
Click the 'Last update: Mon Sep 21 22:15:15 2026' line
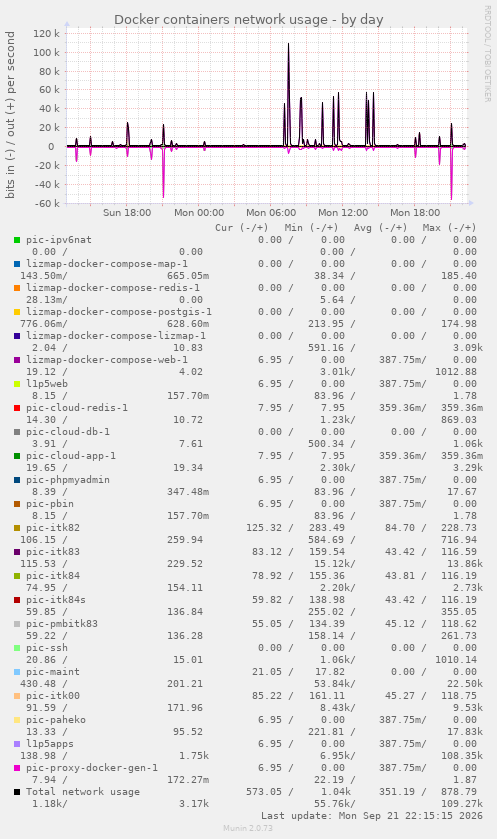pos(372,816)
